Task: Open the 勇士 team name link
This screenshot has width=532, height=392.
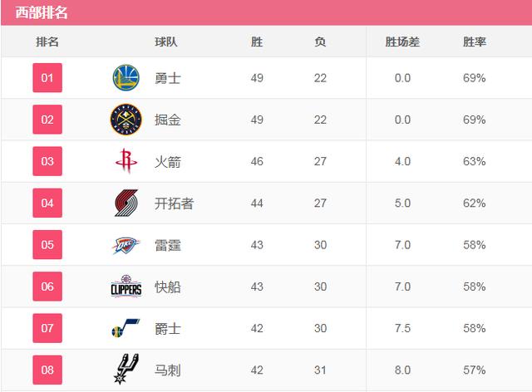Action: click(168, 78)
